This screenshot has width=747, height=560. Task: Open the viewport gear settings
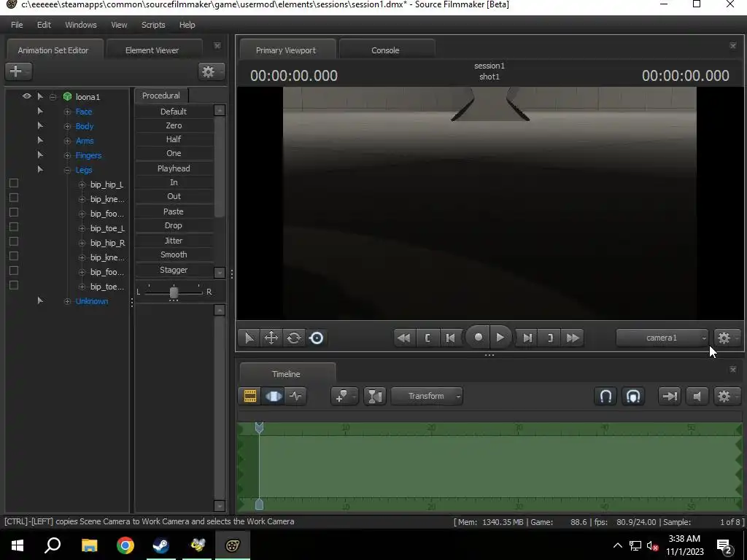point(727,338)
